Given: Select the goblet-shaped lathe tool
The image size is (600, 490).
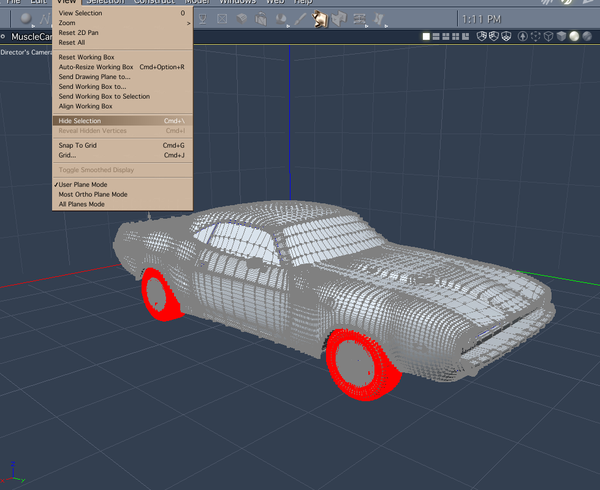Looking at the screenshot, I should (203, 19).
